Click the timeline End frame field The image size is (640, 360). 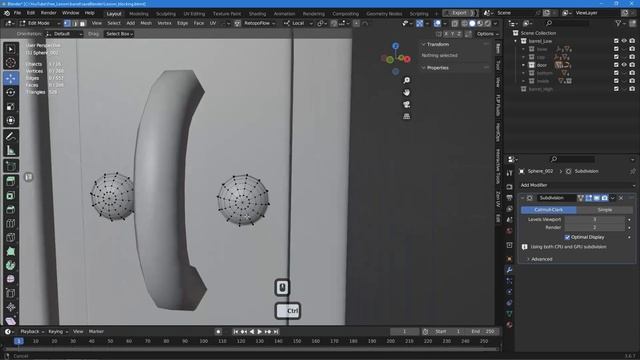tap(483, 332)
